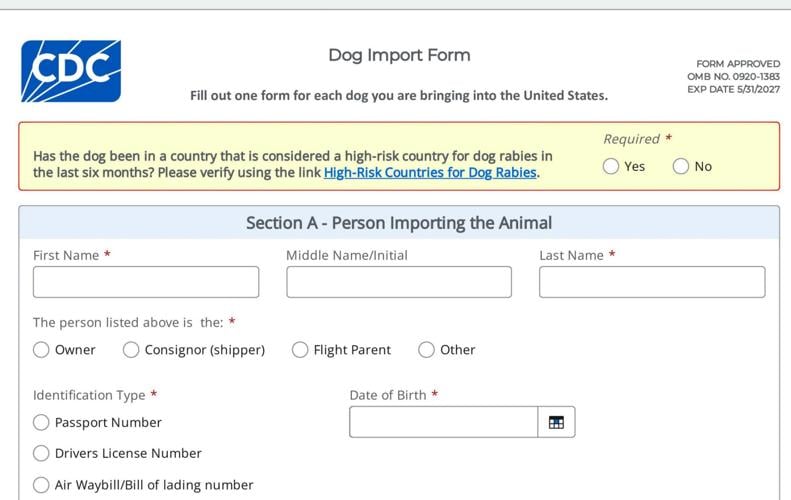Pick Passport Number as identification type

pos(41,422)
